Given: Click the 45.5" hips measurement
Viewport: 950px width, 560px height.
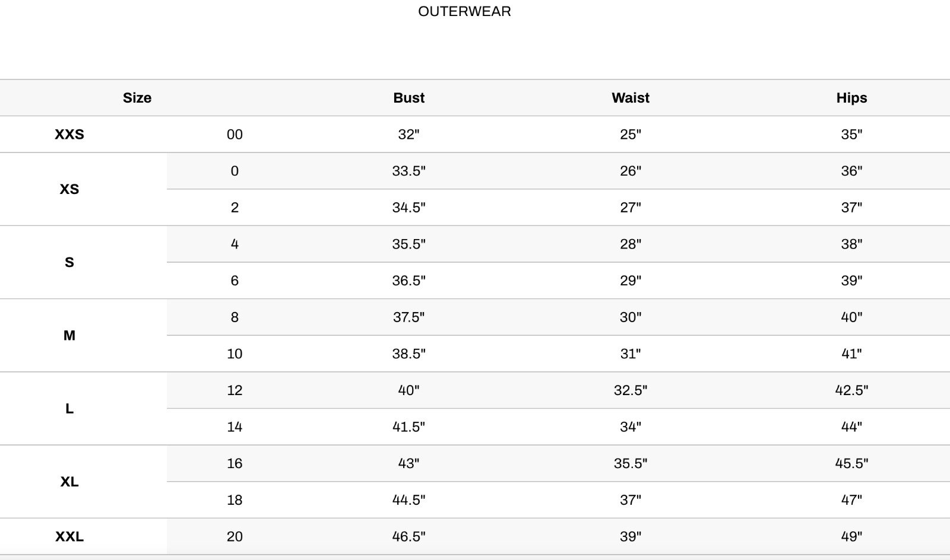Looking at the screenshot, I should [851, 463].
